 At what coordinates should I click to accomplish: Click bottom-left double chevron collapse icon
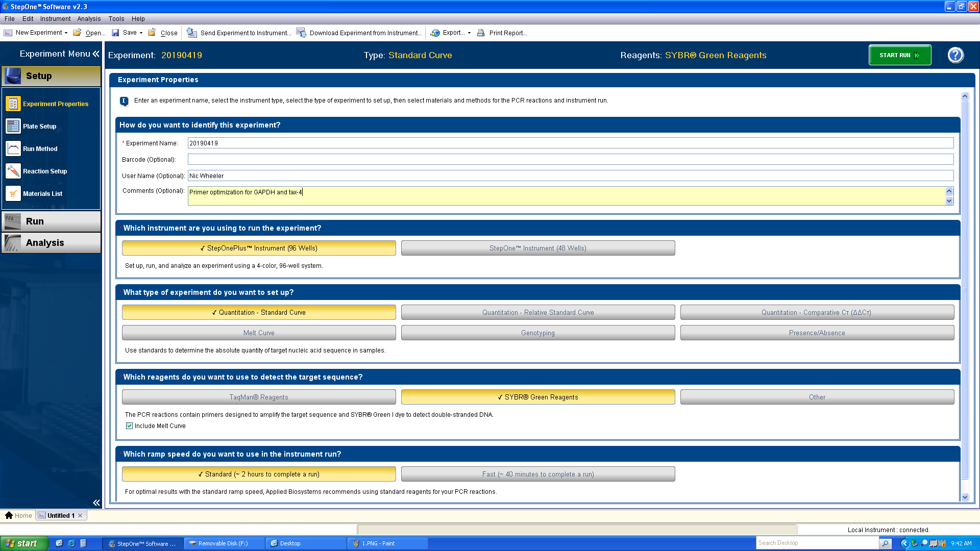(x=96, y=503)
